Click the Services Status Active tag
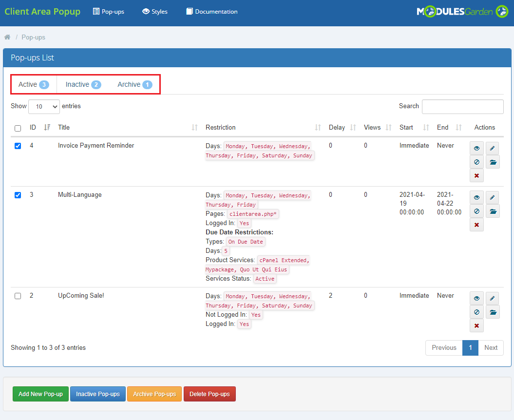The height and width of the screenshot is (420, 514). tap(265, 279)
